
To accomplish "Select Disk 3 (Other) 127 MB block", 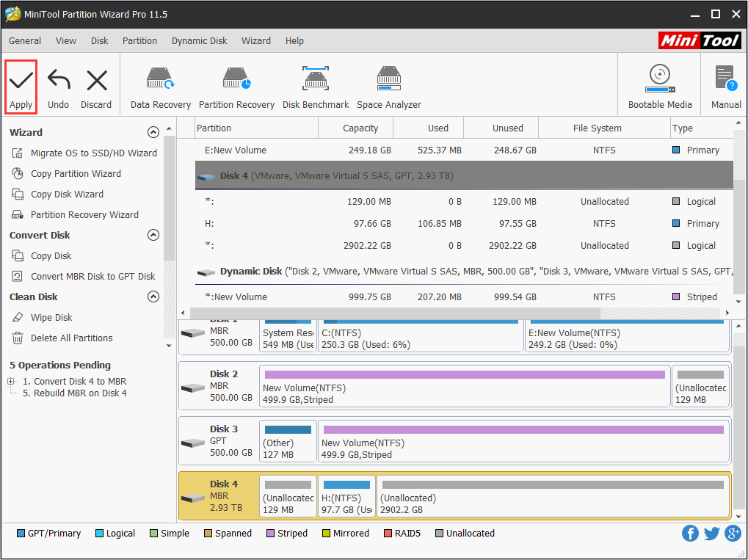I will coord(288,441).
